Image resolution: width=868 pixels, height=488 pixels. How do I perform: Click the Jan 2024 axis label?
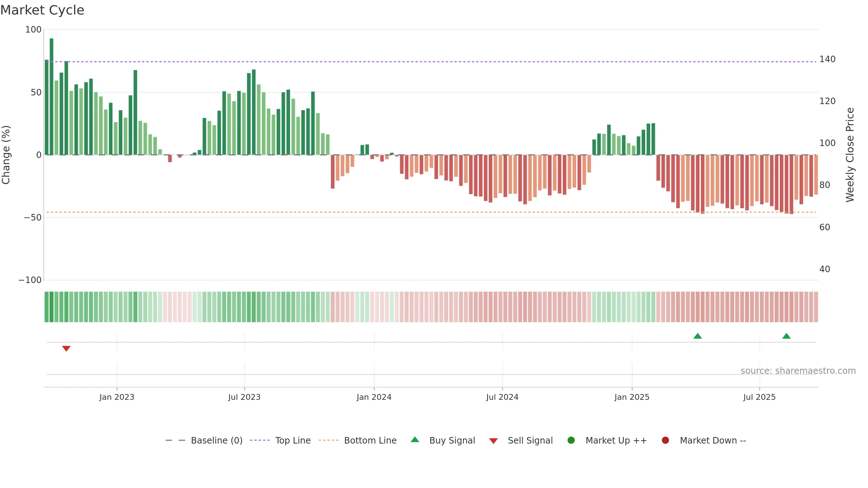click(x=374, y=397)
